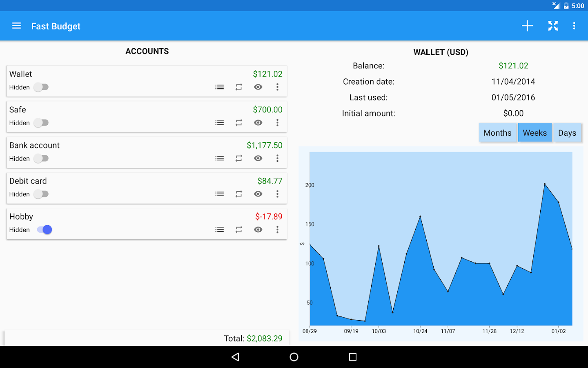Select the Bank account name
Screen dimensions: 588x368
[x=34, y=145]
